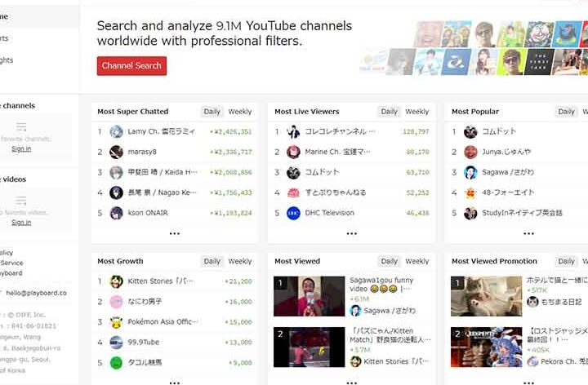Open Sagawa1gou funny video thumbnail

click(x=309, y=296)
